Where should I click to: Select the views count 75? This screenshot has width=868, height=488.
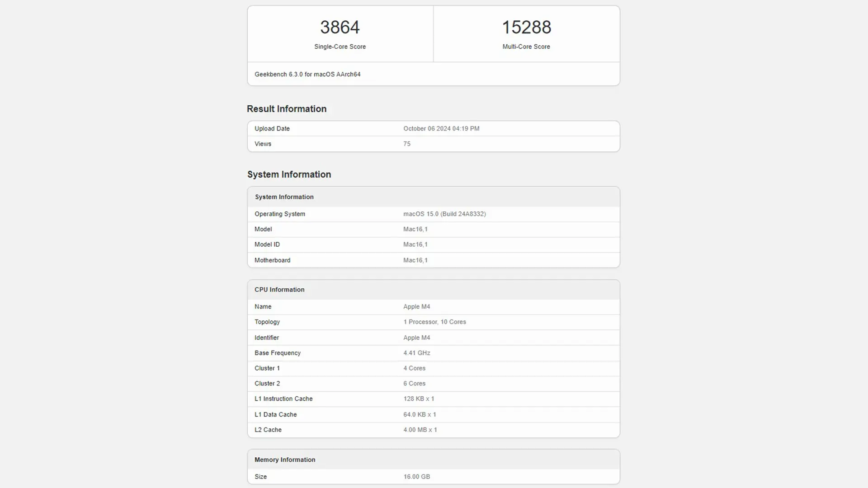(x=407, y=144)
